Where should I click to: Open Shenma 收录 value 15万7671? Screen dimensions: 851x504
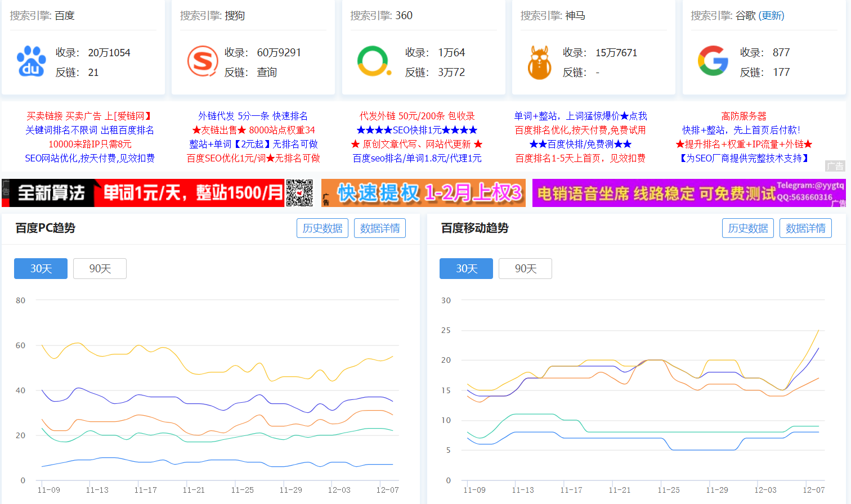[x=616, y=53]
